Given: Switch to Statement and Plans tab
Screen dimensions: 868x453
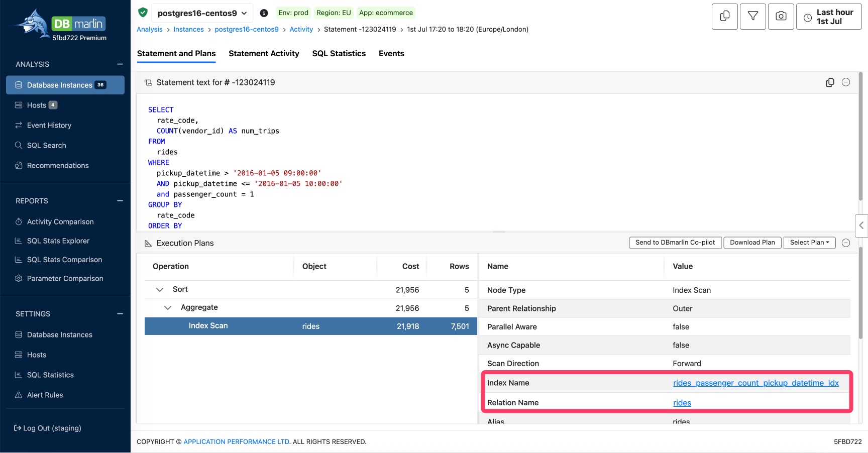Looking at the screenshot, I should (176, 54).
